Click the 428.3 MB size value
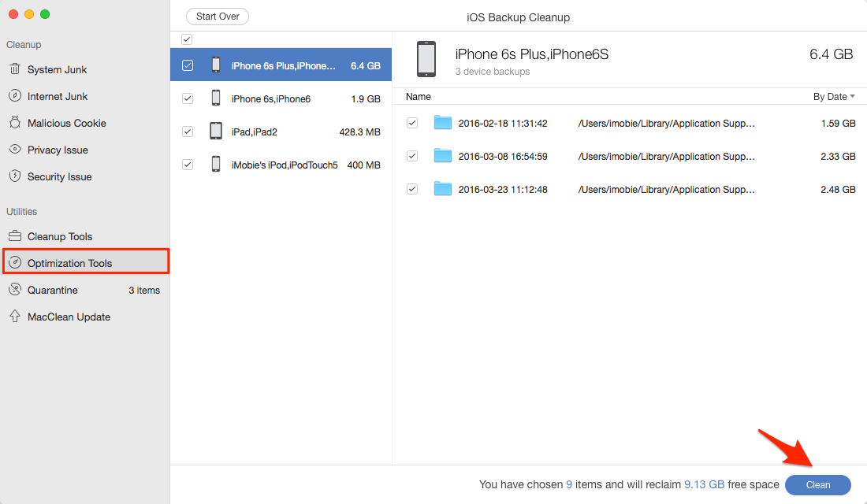Image resolution: width=867 pixels, height=504 pixels. tap(359, 132)
